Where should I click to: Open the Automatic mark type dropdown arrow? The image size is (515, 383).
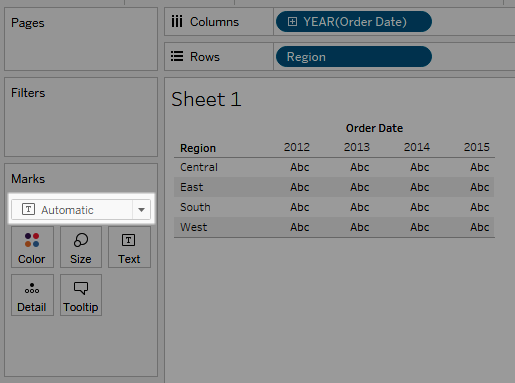point(141,210)
